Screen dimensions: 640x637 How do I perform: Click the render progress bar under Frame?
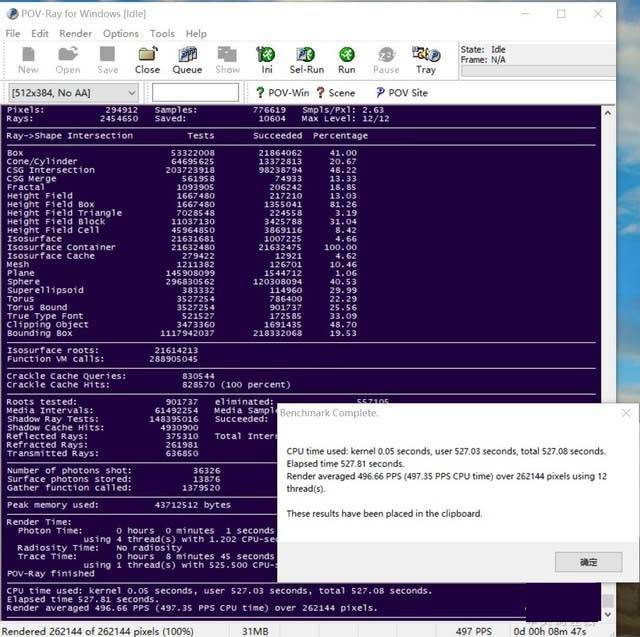tap(538, 71)
